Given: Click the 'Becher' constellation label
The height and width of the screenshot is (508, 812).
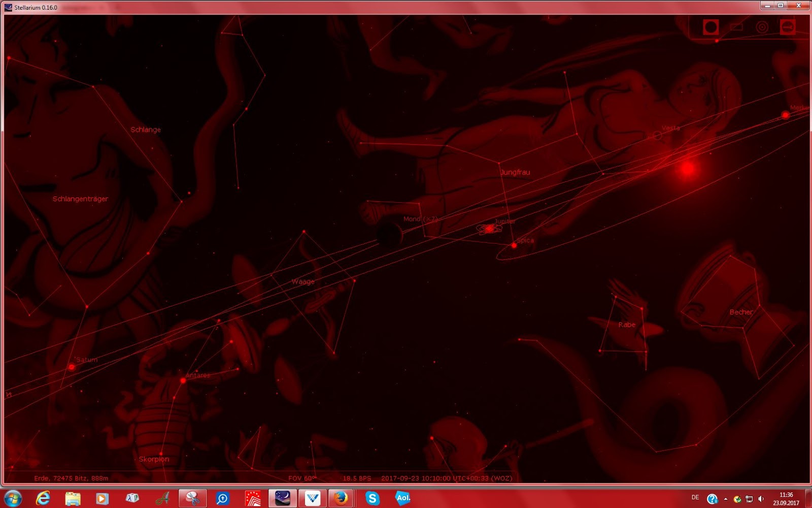Looking at the screenshot, I should (x=741, y=312).
